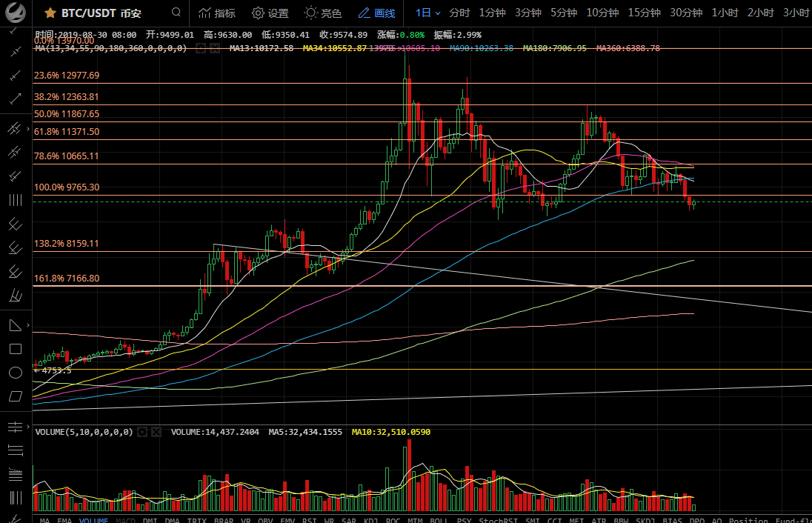Toggle the 画线 drawing mode
Screen dimensions: 812x523
pos(376,13)
